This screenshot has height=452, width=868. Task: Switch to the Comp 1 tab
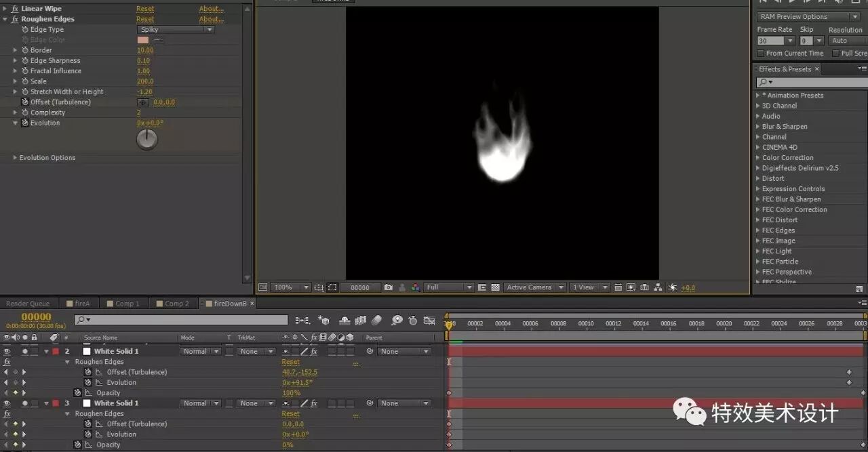click(x=124, y=303)
